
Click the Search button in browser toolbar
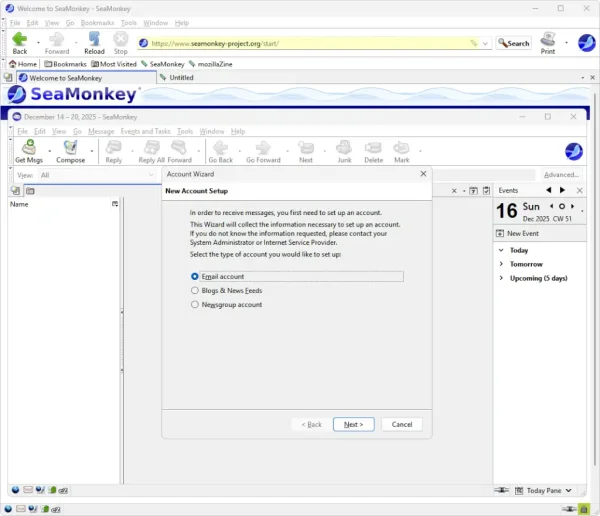[514, 43]
